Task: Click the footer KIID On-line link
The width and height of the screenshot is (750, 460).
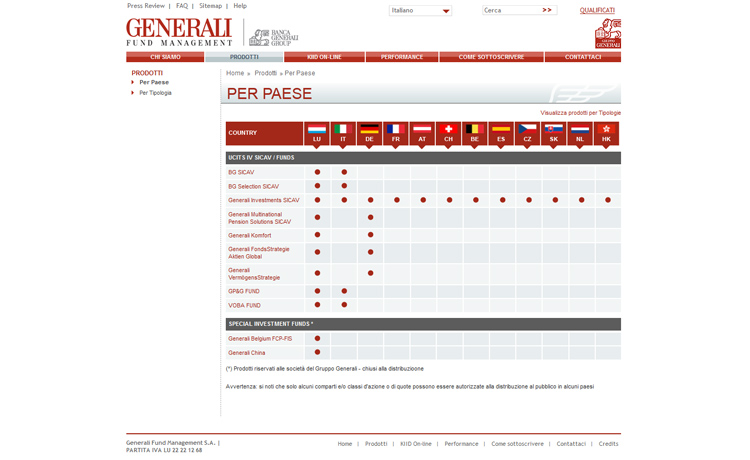Action: (416, 444)
